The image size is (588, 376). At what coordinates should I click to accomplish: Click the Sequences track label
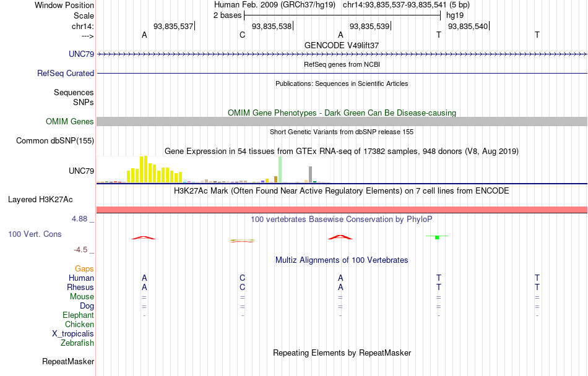pyautogui.click(x=74, y=93)
